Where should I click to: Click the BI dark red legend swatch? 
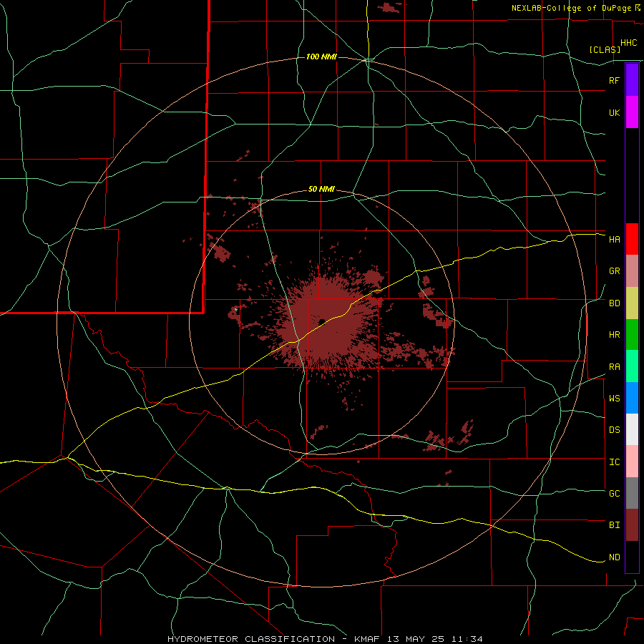tap(632, 525)
